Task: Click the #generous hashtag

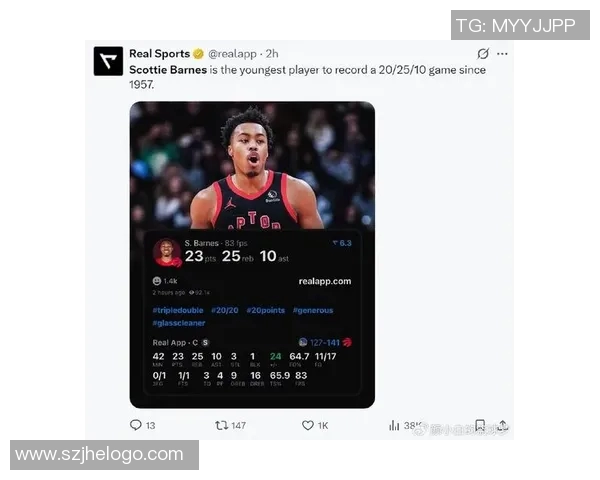Action: click(313, 310)
